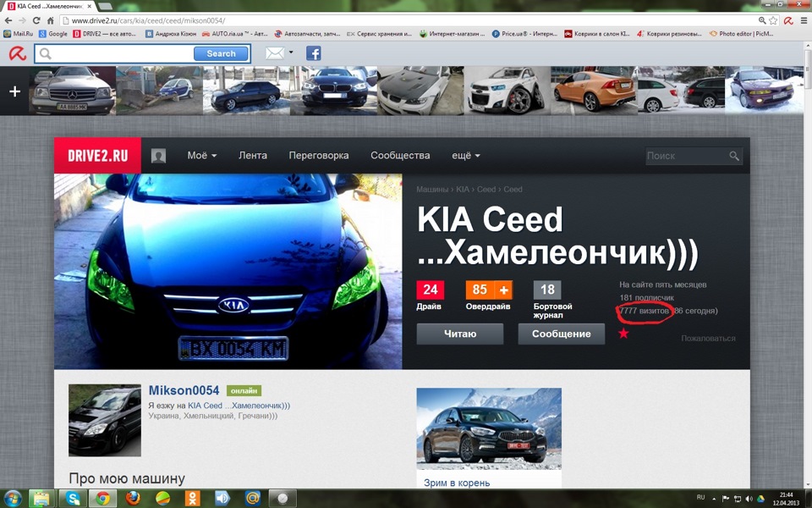Screen dimensions: 812x508
Task: Click the clock showing 21:44
Action: (786, 495)
